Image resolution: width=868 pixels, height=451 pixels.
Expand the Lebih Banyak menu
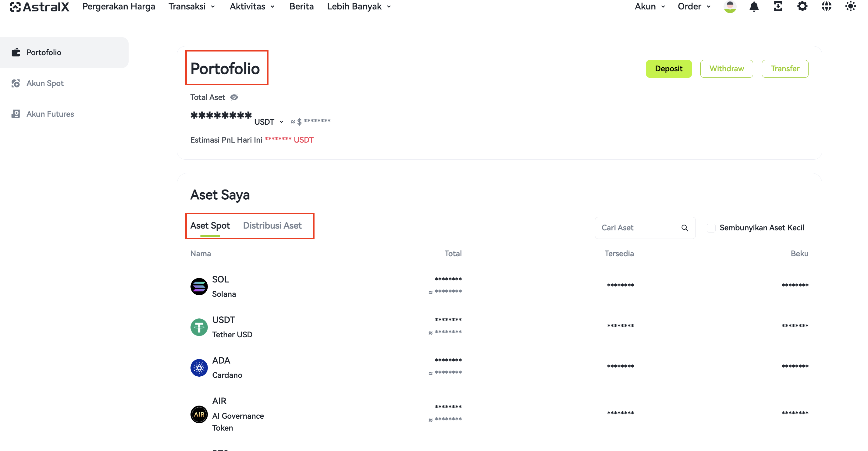pyautogui.click(x=359, y=6)
